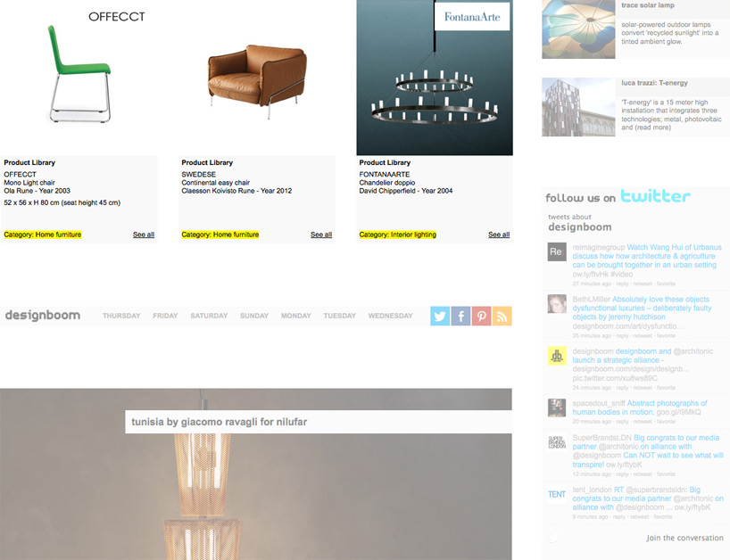Image resolution: width=730 pixels, height=560 pixels.
Task: Open the brown Continental easy chair image
Action: [257, 80]
